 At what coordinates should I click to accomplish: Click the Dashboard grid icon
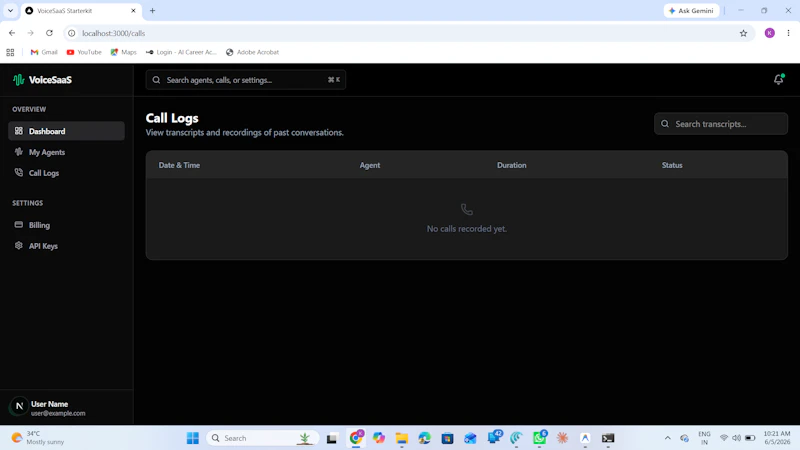[19, 131]
